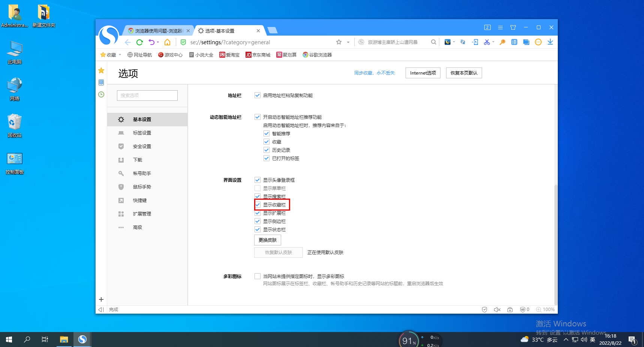Open 高级 settings category

[147, 227]
